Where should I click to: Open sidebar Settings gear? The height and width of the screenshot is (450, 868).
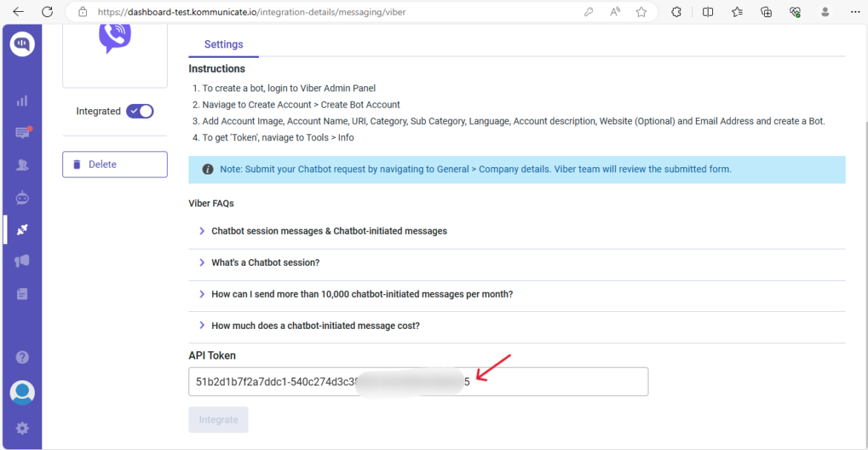click(22, 428)
